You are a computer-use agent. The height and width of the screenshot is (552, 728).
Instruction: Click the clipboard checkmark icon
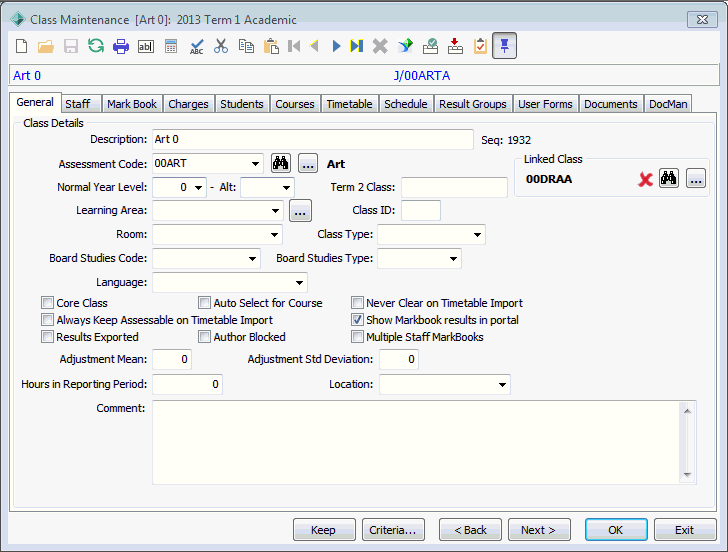click(x=480, y=46)
